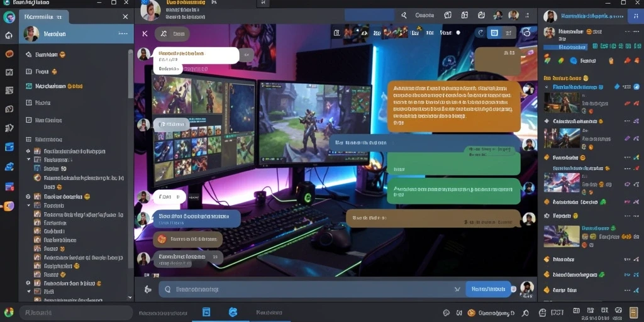Viewport: 644px width, 322px height.
Task: Open the first game thumbnail in the right panel
Action: point(562,103)
